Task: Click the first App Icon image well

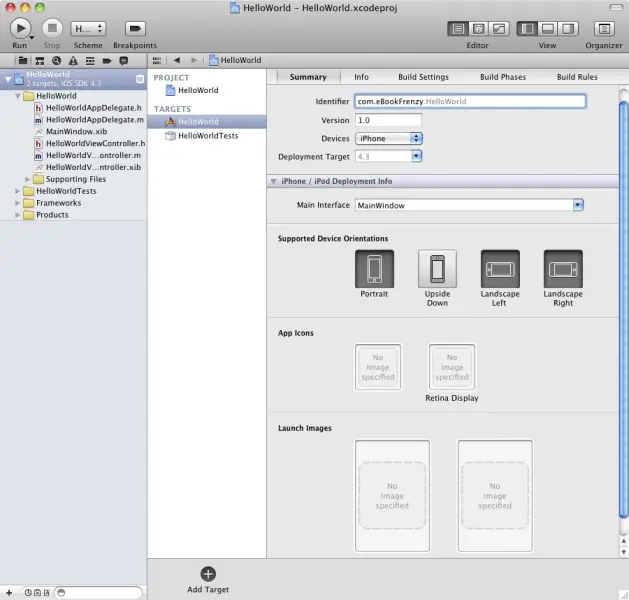Action: coord(378,367)
